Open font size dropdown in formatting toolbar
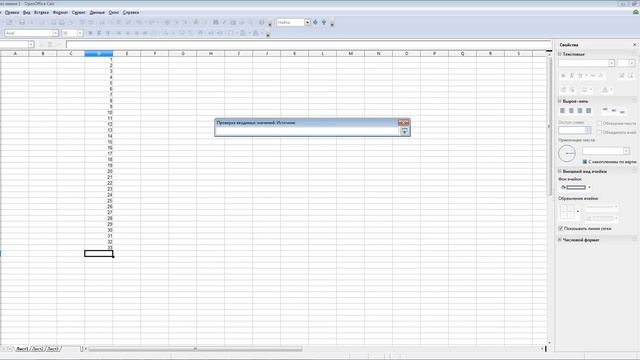This screenshot has height=360, width=640. [x=80, y=33]
